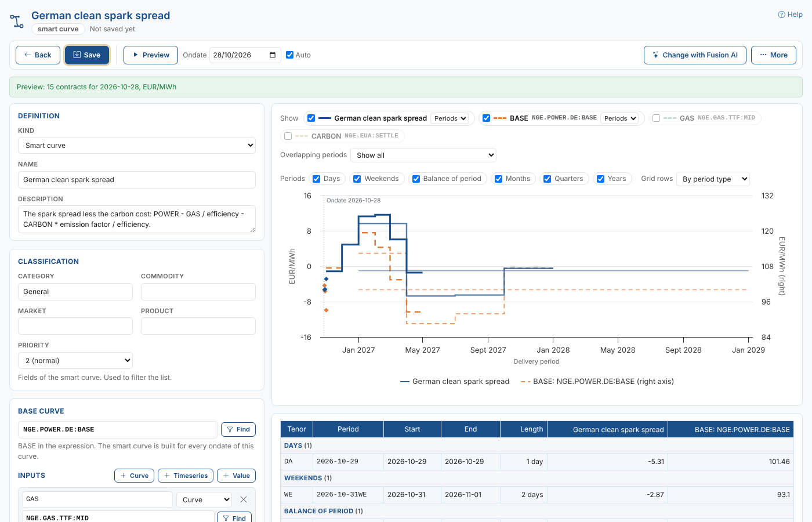The image size is (812, 522).
Task: Enable the CARBON series checkbox
Action: point(288,136)
